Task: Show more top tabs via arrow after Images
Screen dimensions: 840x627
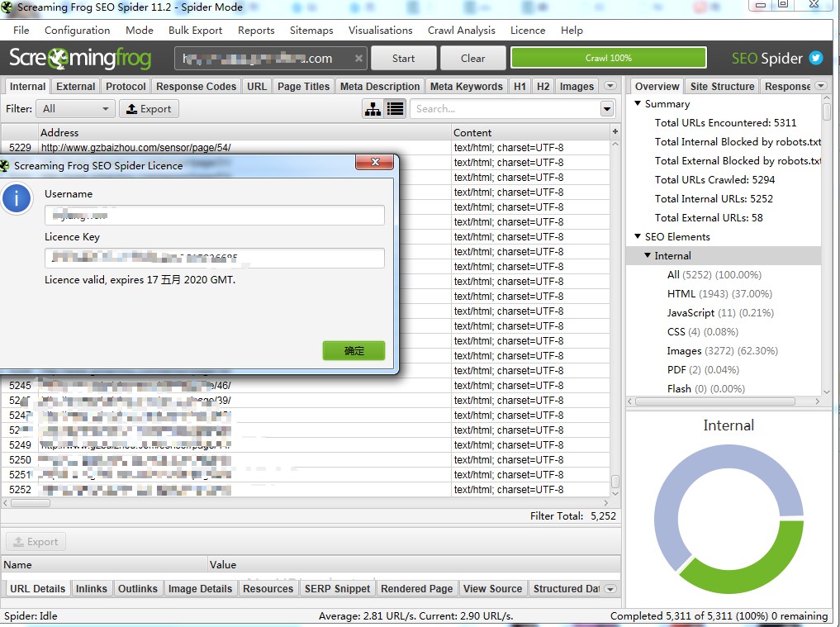Action: click(x=610, y=86)
